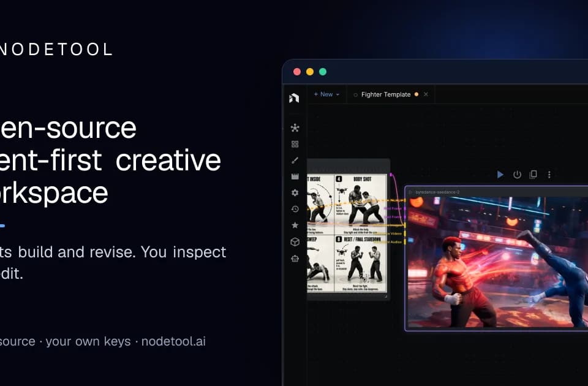Click the storyboard node resize corner handle
This screenshot has width=588, height=386.
pyautogui.click(x=386, y=297)
